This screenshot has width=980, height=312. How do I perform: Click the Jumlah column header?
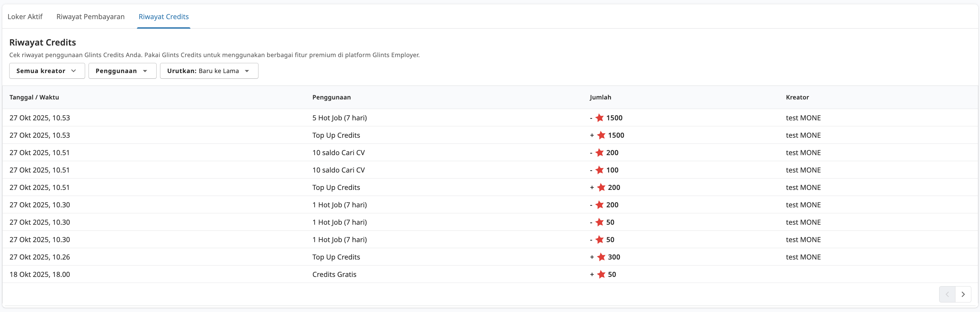tap(600, 97)
